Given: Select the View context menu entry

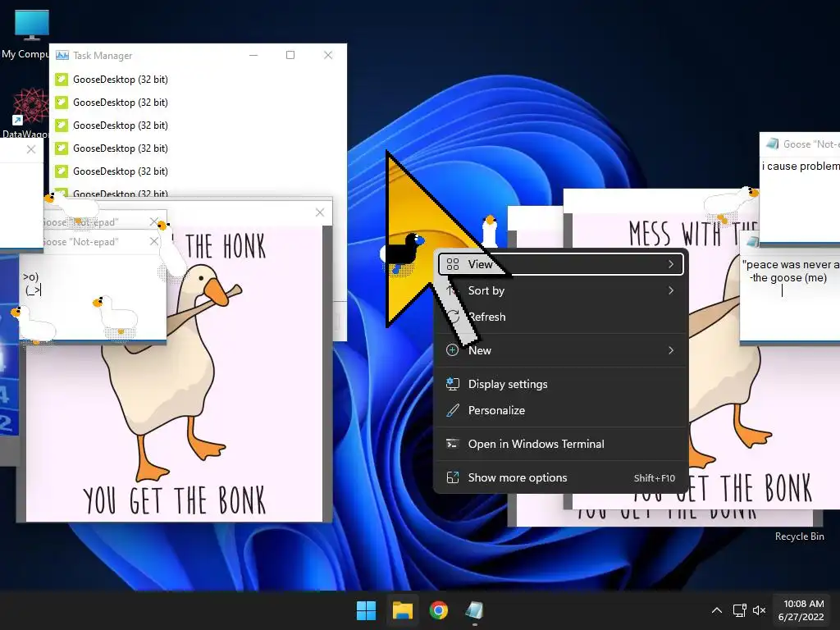Looking at the screenshot, I should click(x=561, y=264).
